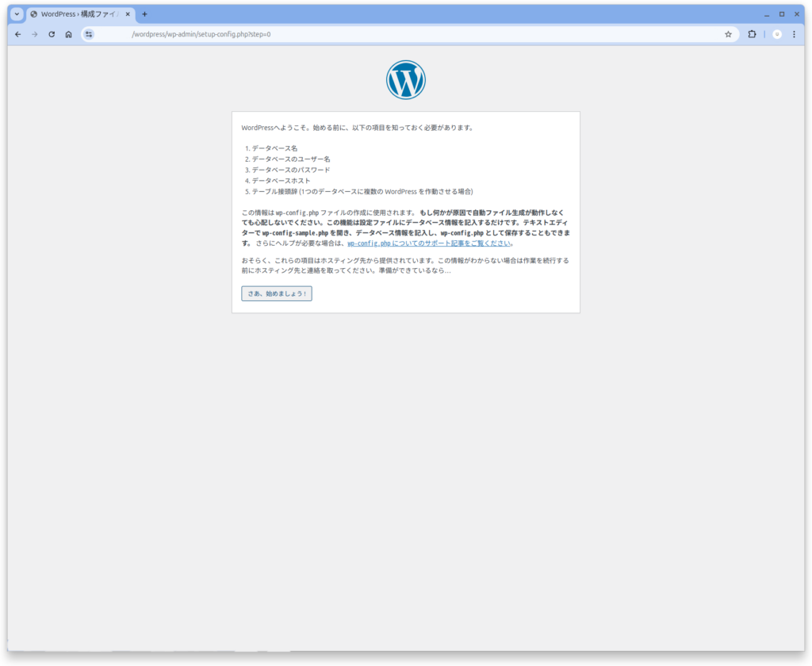Open the browser home page
Image resolution: width=812 pixels, height=666 pixels.
pos(68,34)
